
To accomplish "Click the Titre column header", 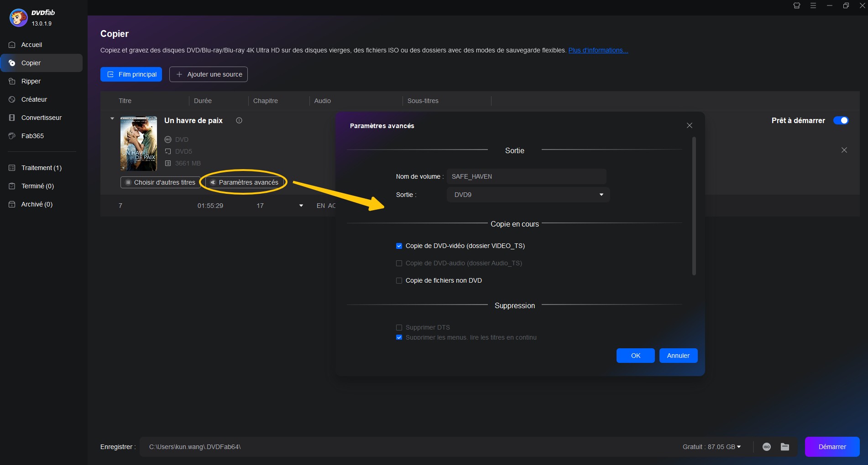I will 125,101.
